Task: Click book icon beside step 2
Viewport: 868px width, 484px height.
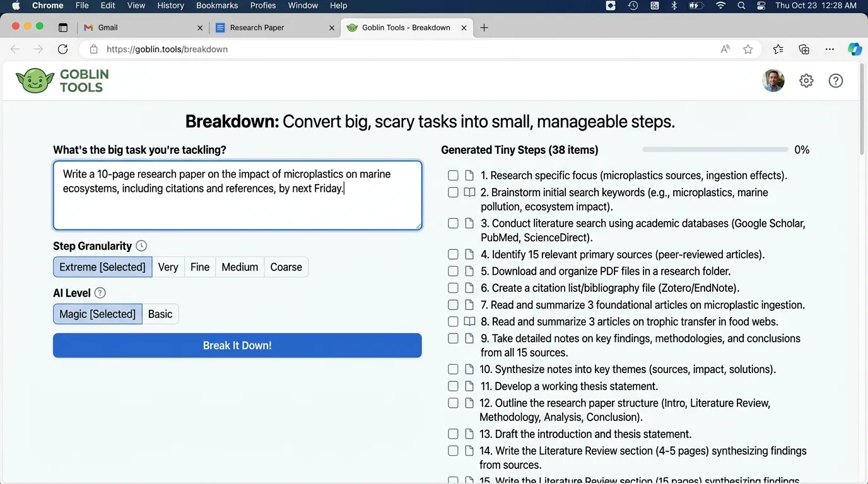Action: coord(469,192)
